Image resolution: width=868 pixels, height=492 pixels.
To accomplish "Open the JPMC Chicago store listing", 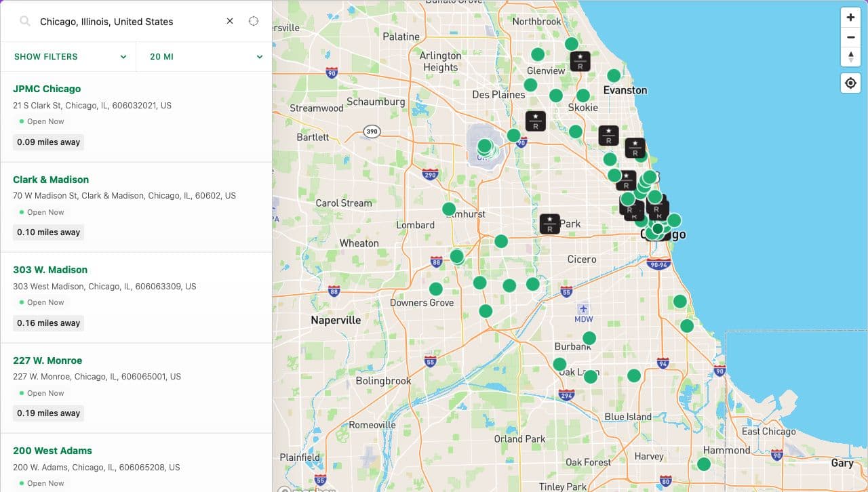I will coord(47,89).
